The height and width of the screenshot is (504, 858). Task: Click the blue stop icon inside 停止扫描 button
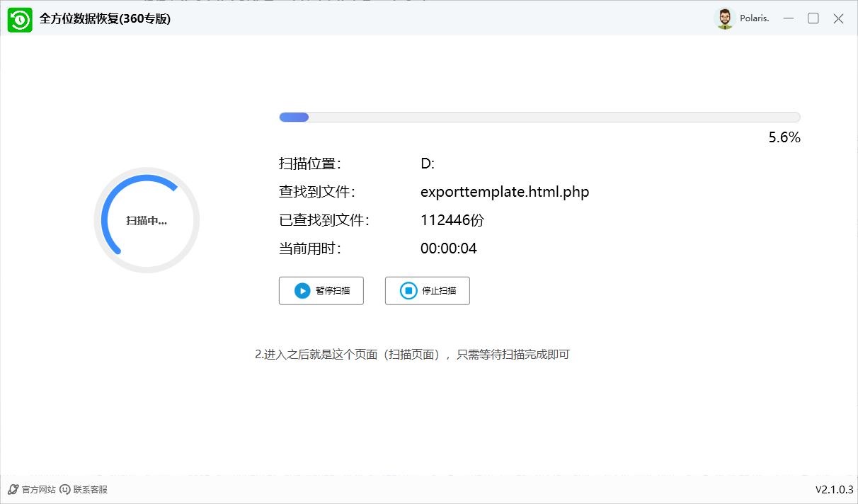(408, 290)
